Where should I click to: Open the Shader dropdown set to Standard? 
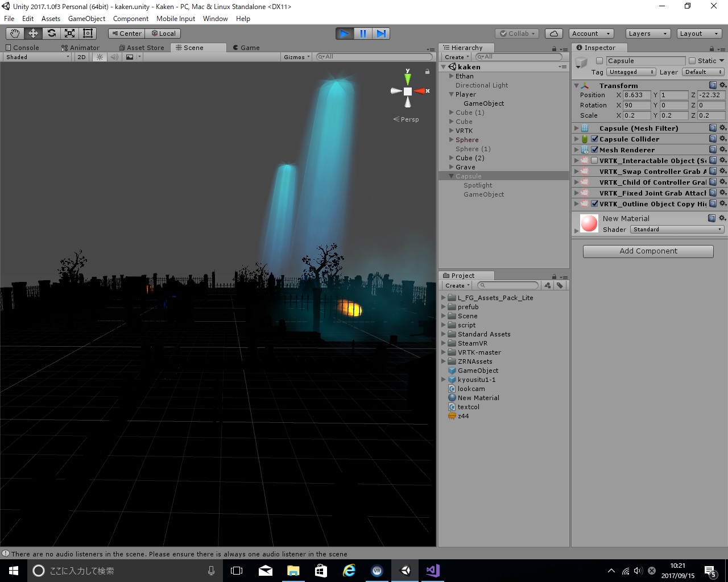(x=677, y=230)
